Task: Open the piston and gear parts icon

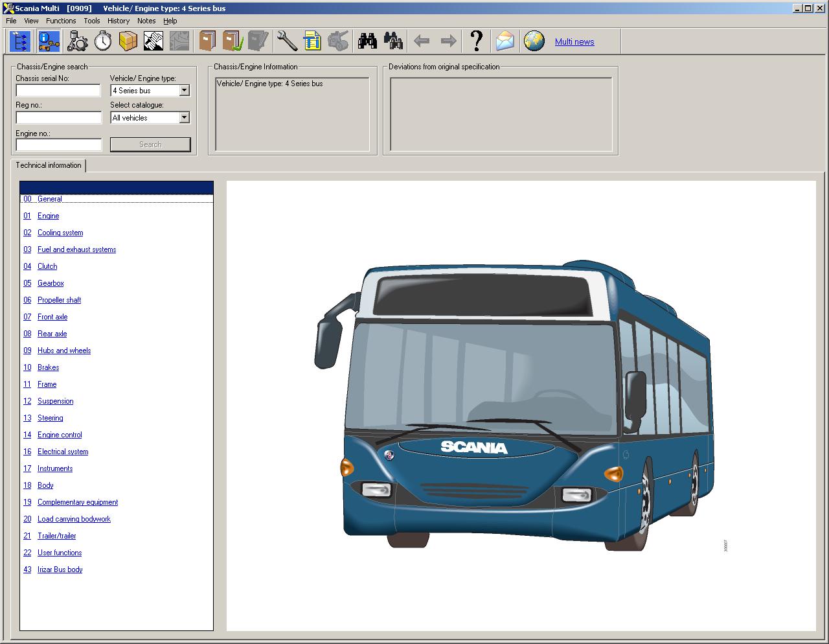Action: (78, 41)
